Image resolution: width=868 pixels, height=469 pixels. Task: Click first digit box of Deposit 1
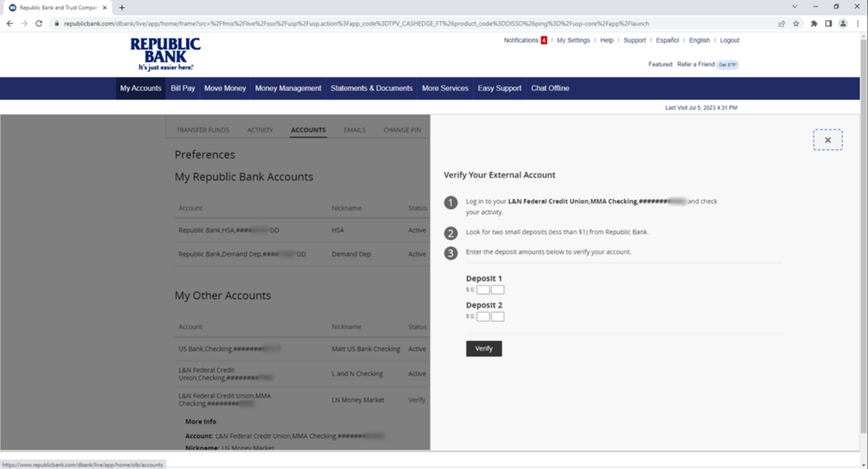483,290
